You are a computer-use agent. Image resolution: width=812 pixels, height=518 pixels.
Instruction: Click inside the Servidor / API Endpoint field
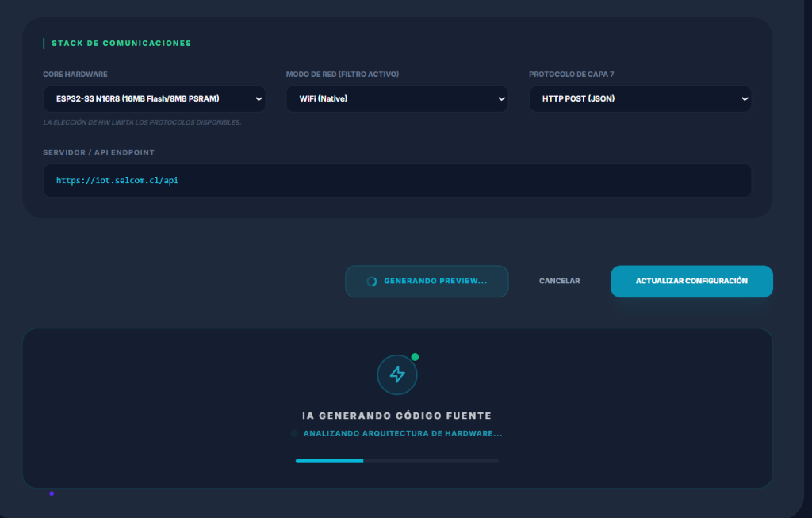tap(396, 180)
